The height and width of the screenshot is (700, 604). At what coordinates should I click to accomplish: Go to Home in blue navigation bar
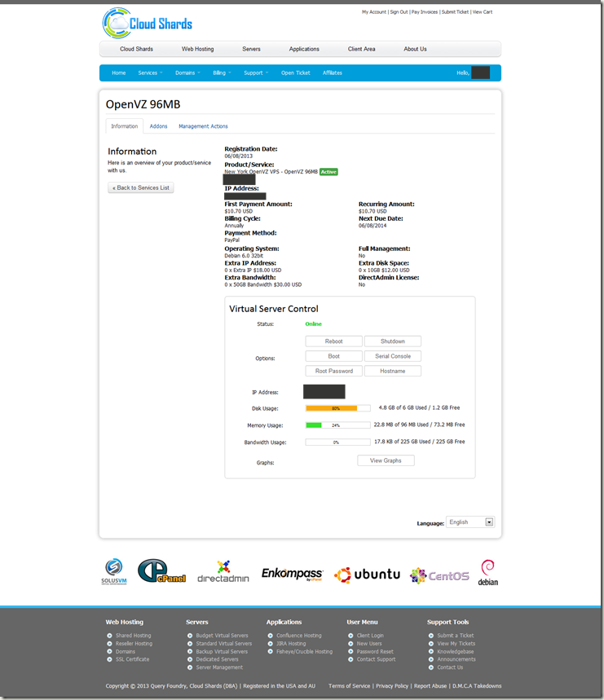click(119, 73)
